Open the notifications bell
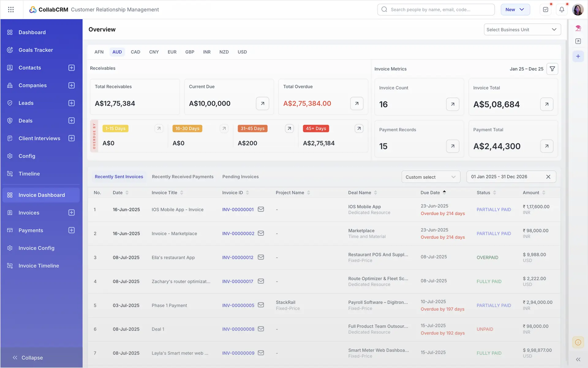The height and width of the screenshot is (368, 588). coord(562,10)
